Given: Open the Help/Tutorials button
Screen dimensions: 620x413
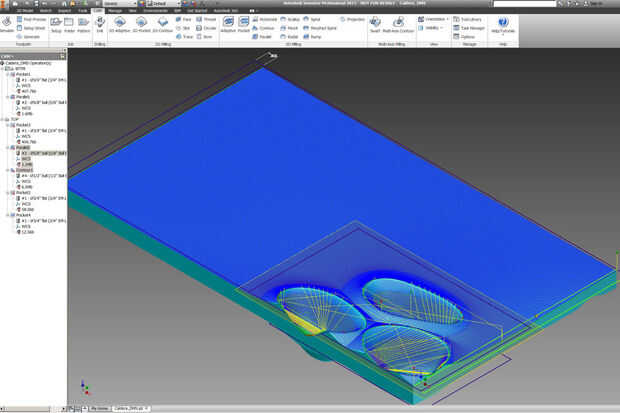Looking at the screenshot, I should (x=503, y=25).
